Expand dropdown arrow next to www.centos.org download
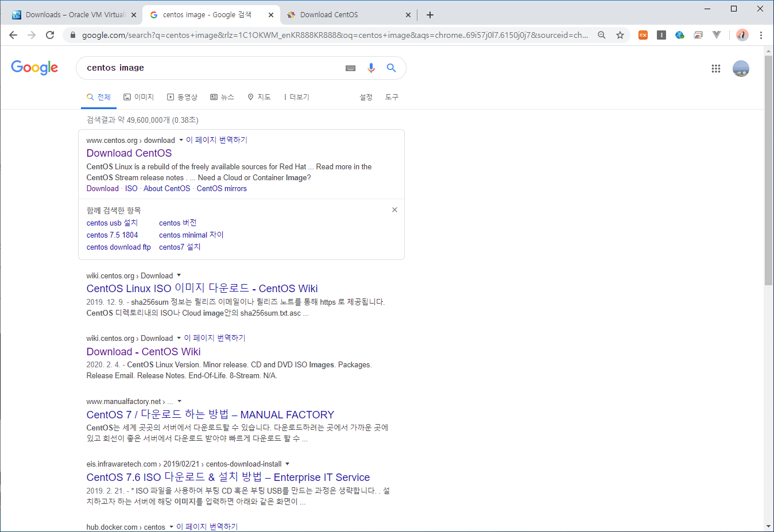 coord(181,140)
